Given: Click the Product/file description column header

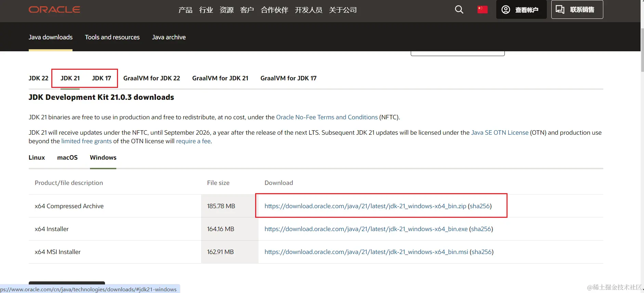Looking at the screenshot, I should pyautogui.click(x=69, y=183).
